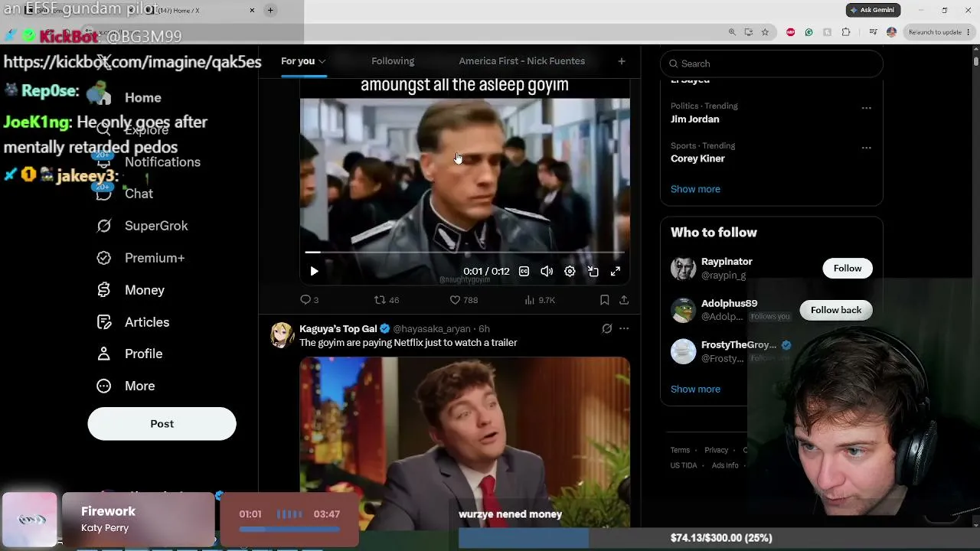This screenshot has width=980, height=551.
Task: Mute the video with the speaker icon
Action: tap(547, 271)
